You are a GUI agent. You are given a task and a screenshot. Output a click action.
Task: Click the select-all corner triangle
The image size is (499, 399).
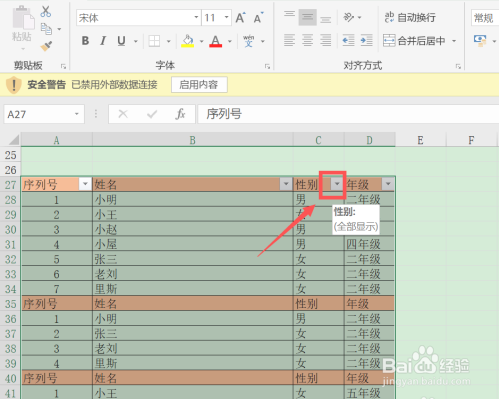tap(13, 140)
